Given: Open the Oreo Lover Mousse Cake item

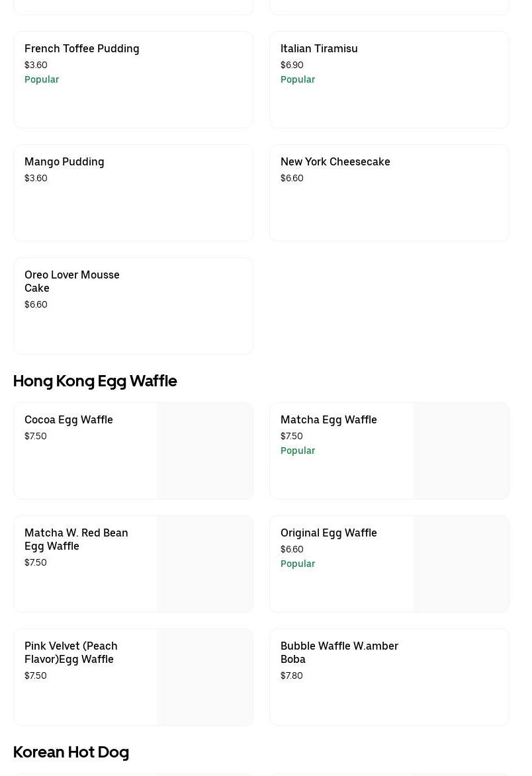Looking at the screenshot, I should [x=72, y=281].
